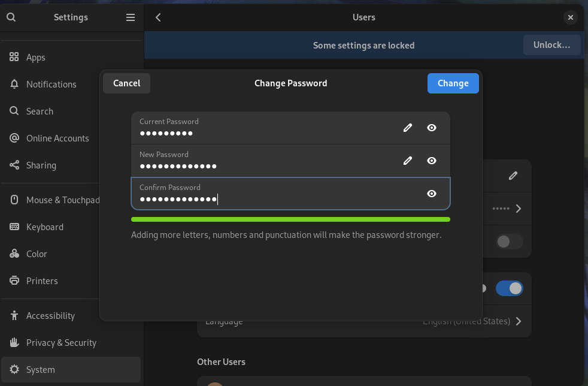588x386 pixels.
Task: Cancel the Change Password dialog
Action: coord(127,83)
